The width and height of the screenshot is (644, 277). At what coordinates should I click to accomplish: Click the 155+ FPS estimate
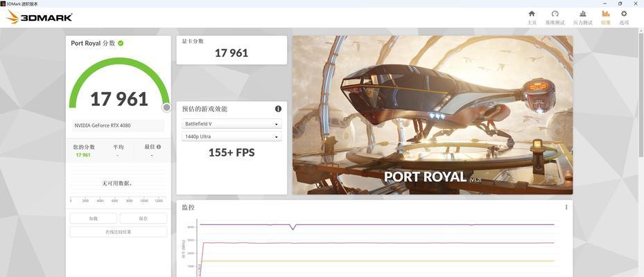tap(232, 152)
